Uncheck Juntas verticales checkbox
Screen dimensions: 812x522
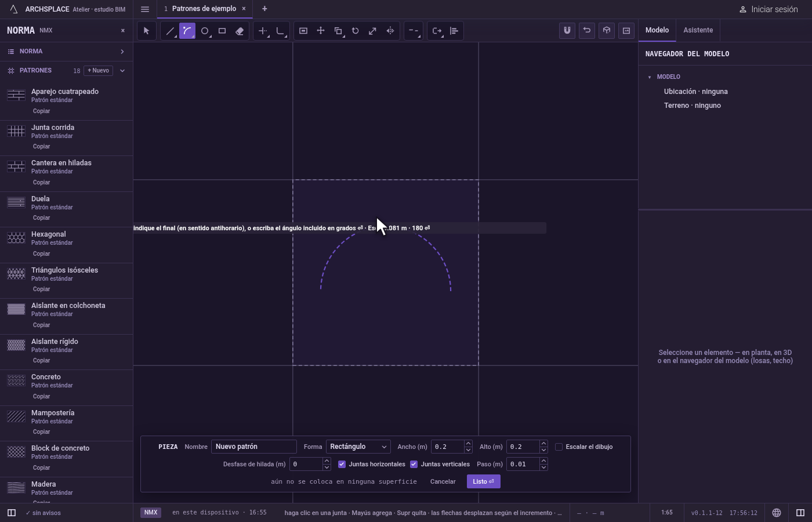tap(414, 464)
